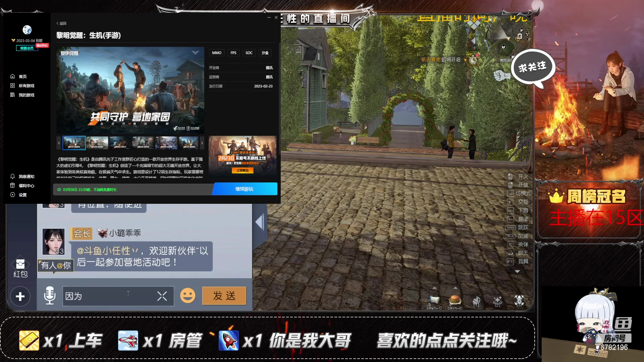
Task: Click the fist gesture icon near minimap
Action: click(x=501, y=75)
